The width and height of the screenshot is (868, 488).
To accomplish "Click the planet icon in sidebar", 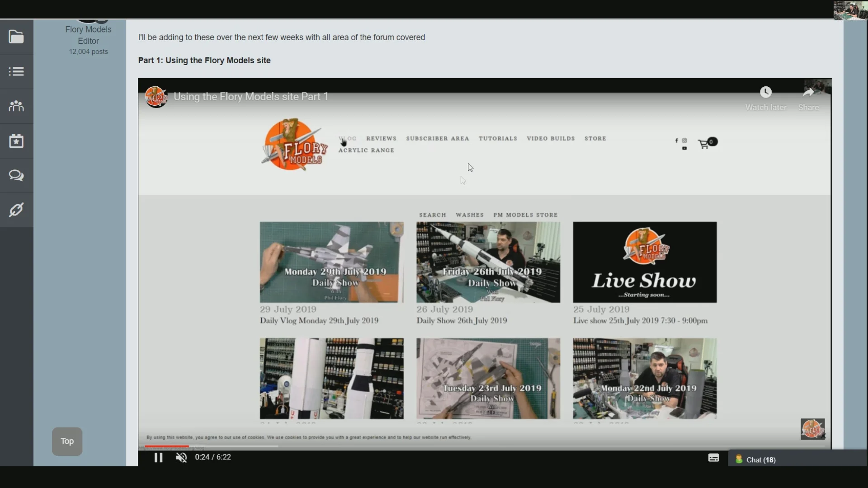I will point(16,210).
